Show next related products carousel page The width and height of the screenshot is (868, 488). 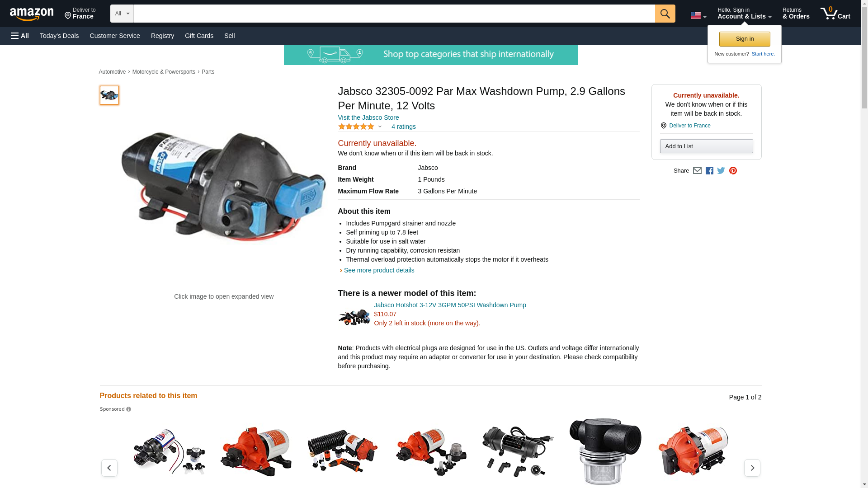pos(752,468)
